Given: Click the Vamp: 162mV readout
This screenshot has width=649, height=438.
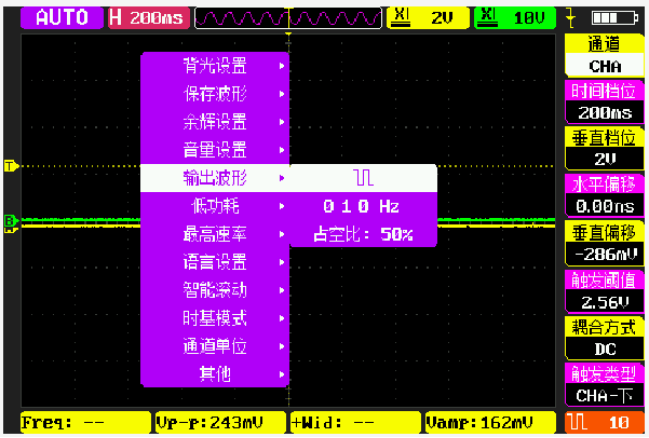Looking at the screenshot, I should (490, 422).
